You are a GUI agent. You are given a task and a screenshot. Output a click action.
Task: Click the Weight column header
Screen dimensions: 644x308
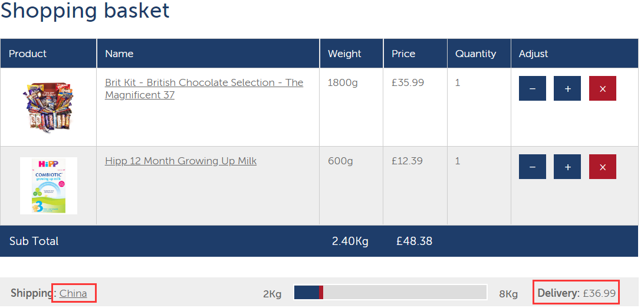coord(344,54)
